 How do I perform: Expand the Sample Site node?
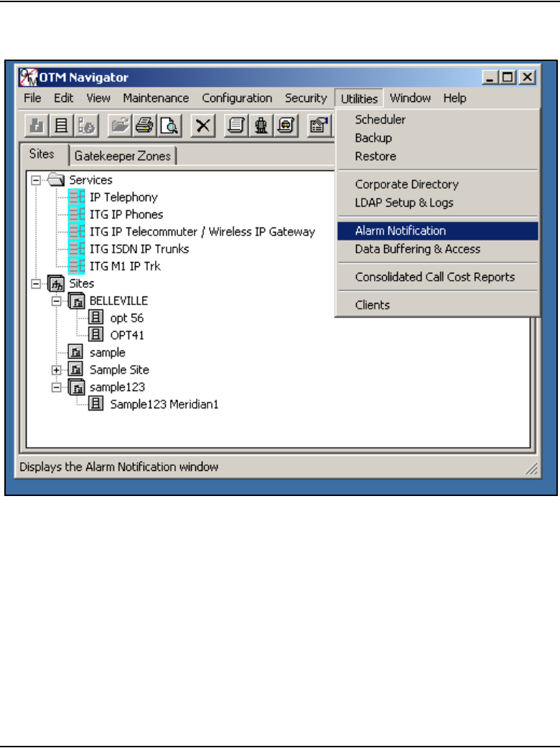(56, 370)
